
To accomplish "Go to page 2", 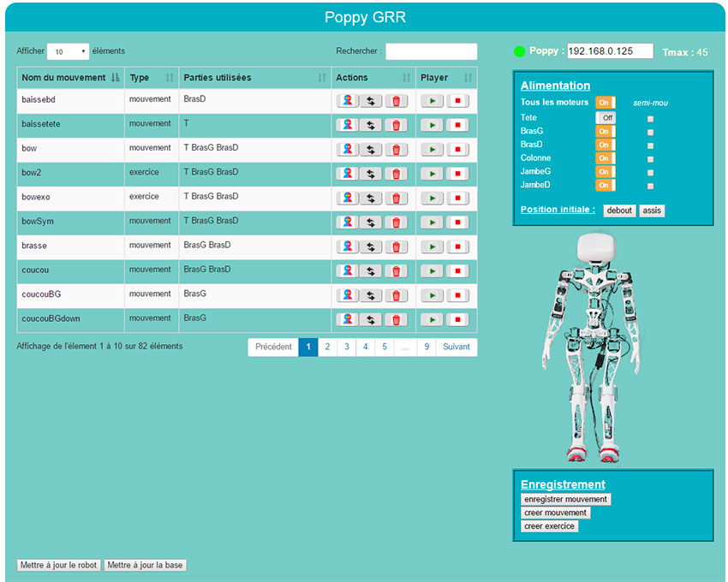I will 327,347.
